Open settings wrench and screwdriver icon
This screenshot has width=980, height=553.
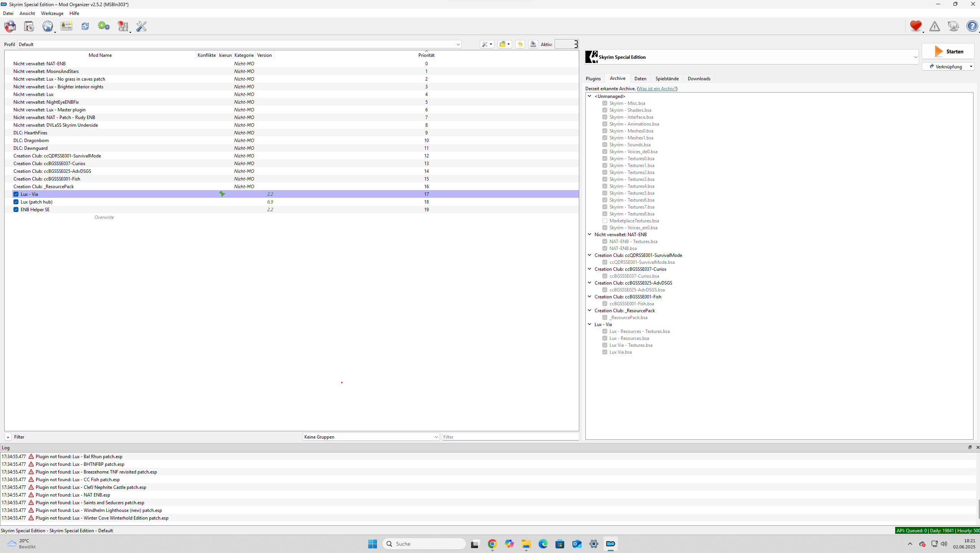[141, 26]
